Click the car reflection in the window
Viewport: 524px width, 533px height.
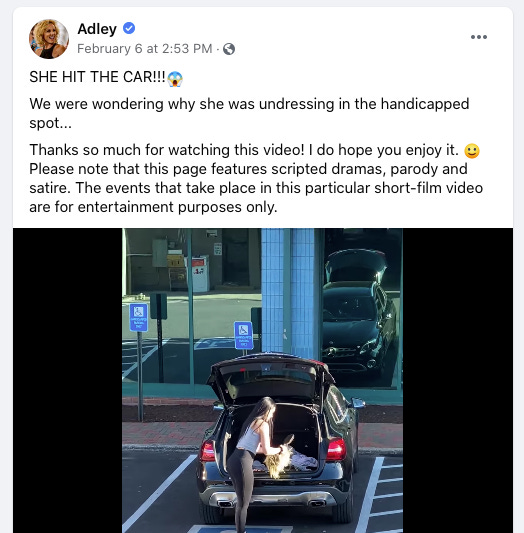pos(359,316)
